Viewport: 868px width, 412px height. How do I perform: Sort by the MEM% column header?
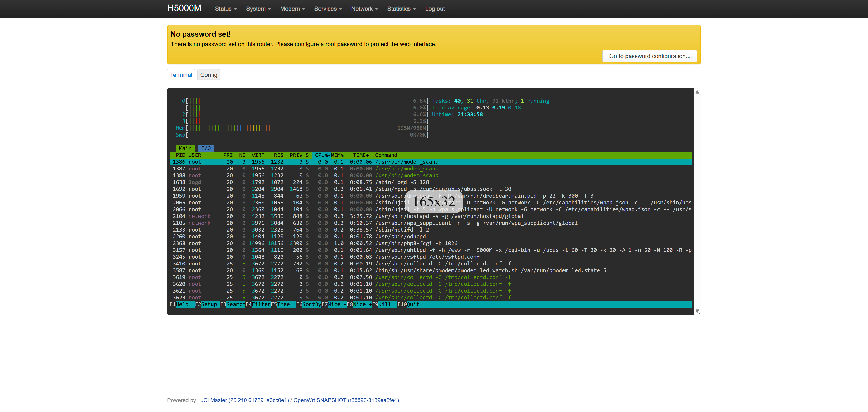(337, 155)
